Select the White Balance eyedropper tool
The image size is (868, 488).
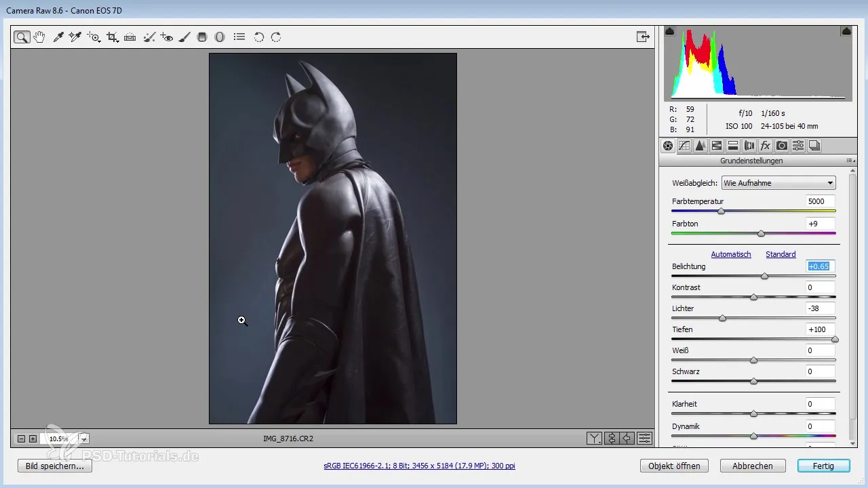pos(58,37)
